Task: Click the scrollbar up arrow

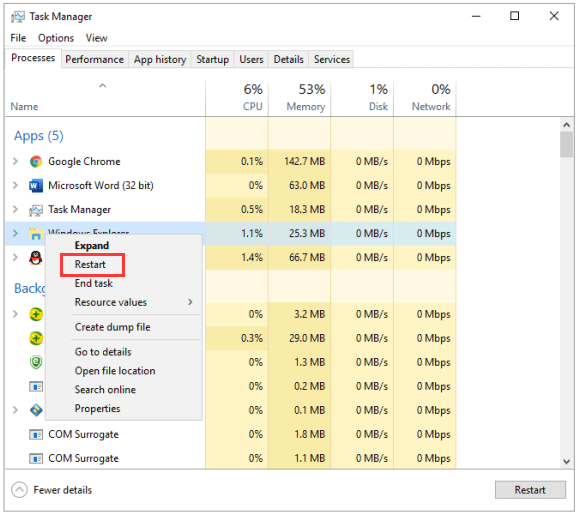Action: pos(566,125)
